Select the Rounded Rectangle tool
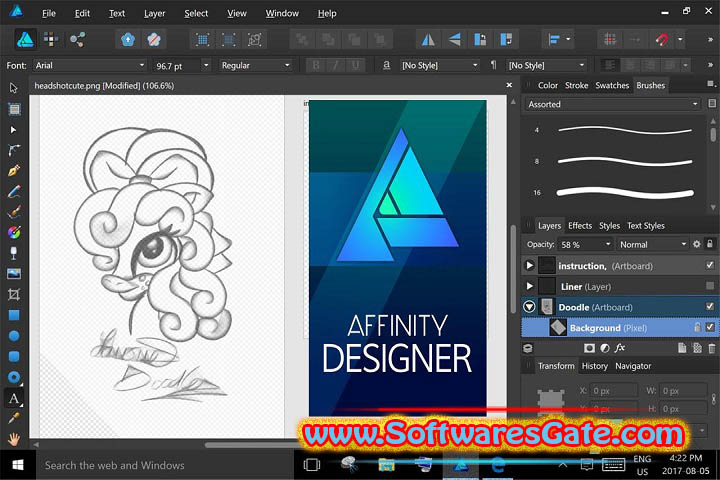Screen dimensions: 720x480 [14, 356]
